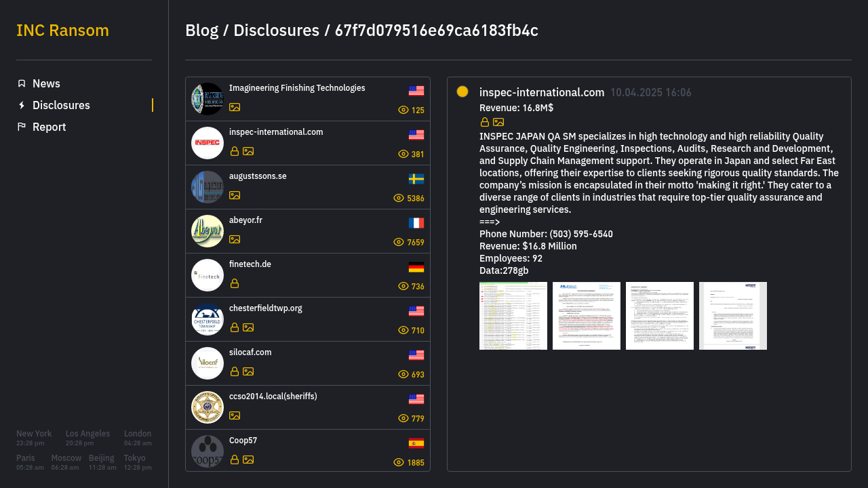This screenshot has width=868, height=488.
Task: Click the image icon in the inspec-international.com list row
Action: click(x=248, y=151)
